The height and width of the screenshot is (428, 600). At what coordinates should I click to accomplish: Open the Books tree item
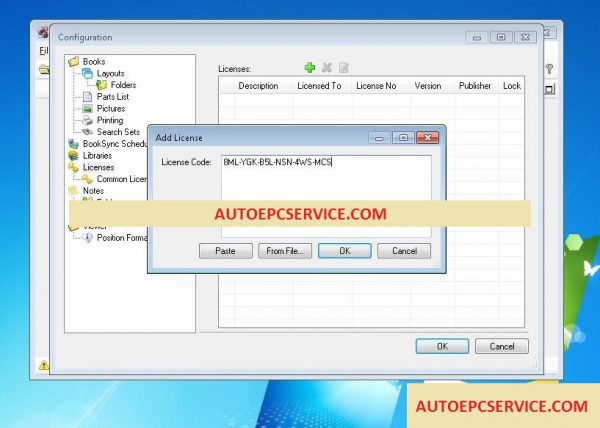pos(94,62)
